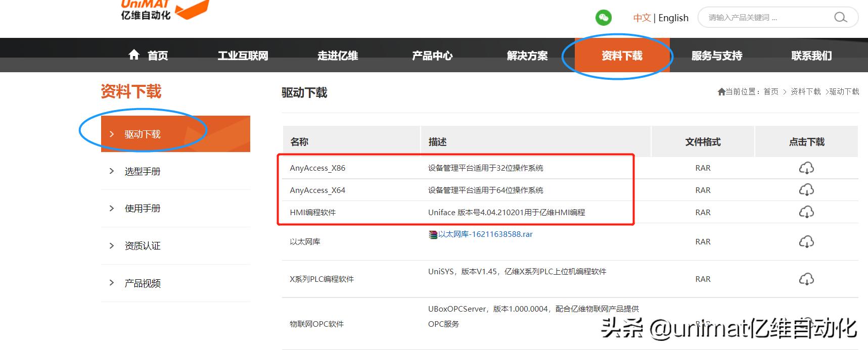
Task: Open the 产品中心 menu item
Action: 432,55
